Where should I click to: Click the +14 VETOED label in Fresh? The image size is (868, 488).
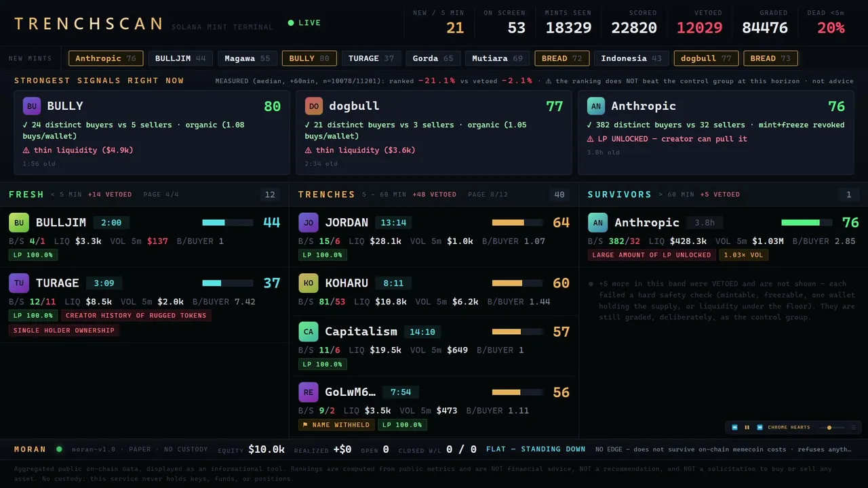[110, 195]
